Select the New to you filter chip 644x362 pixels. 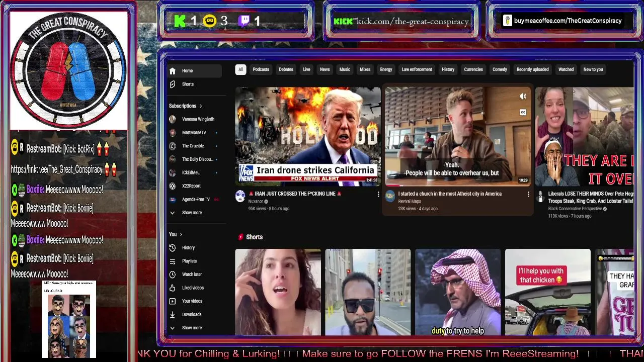click(x=593, y=69)
